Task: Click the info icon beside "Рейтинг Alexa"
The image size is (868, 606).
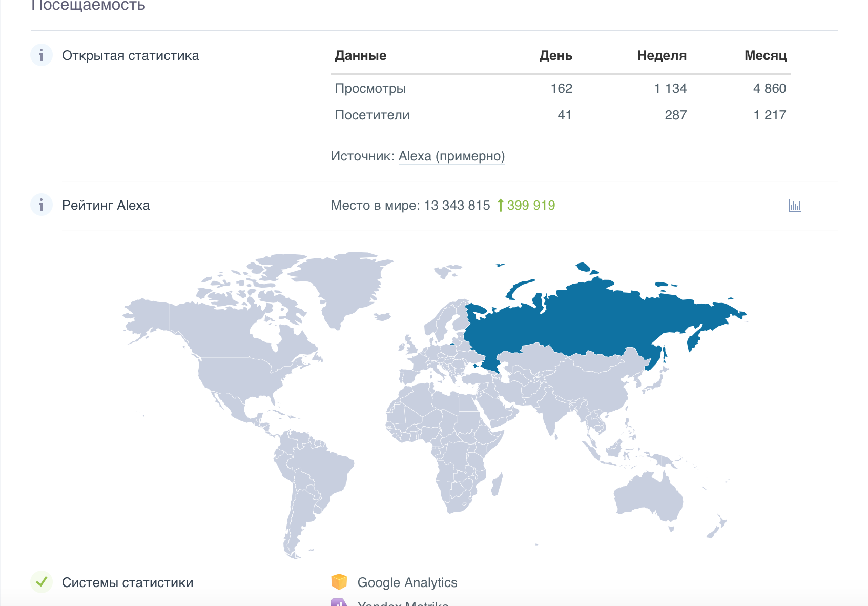Action: (41, 205)
